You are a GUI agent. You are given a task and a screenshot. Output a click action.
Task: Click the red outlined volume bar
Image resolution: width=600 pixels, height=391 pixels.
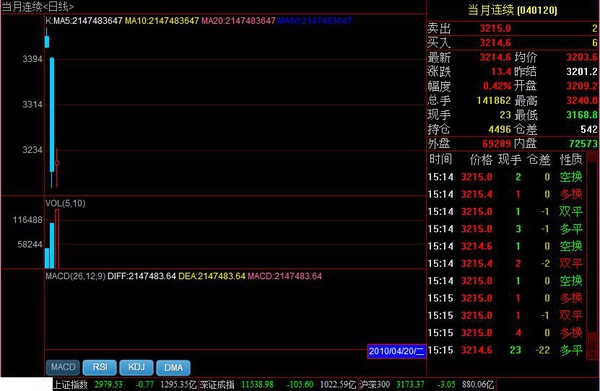tap(57, 239)
